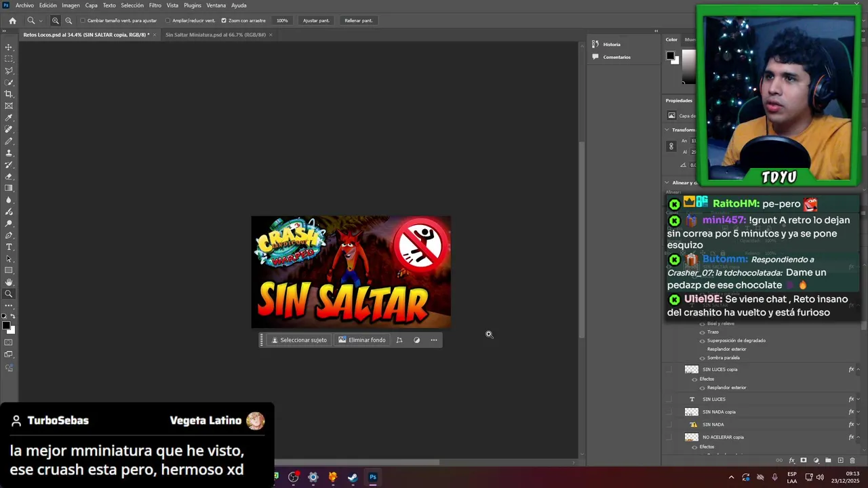Collapse effects of NO ACELERAR copia layer
Image resolution: width=868 pixels, height=488 pixels.
coord(858,437)
